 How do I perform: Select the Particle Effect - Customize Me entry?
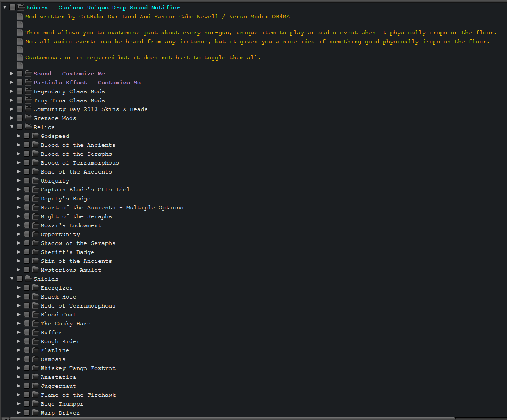click(x=87, y=83)
